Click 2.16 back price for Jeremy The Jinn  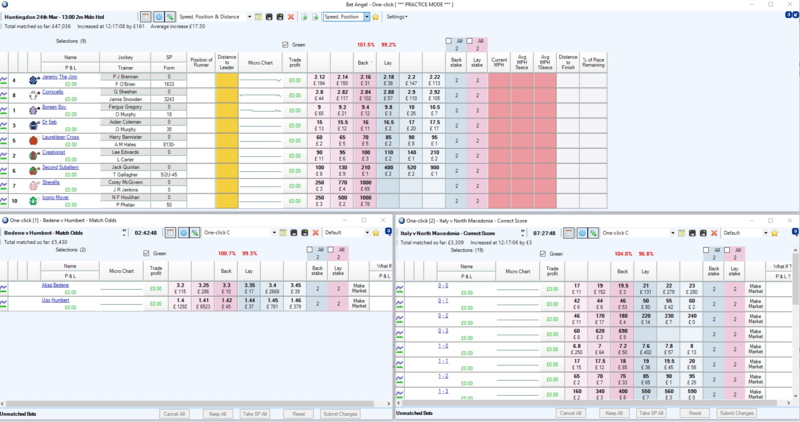365,80
